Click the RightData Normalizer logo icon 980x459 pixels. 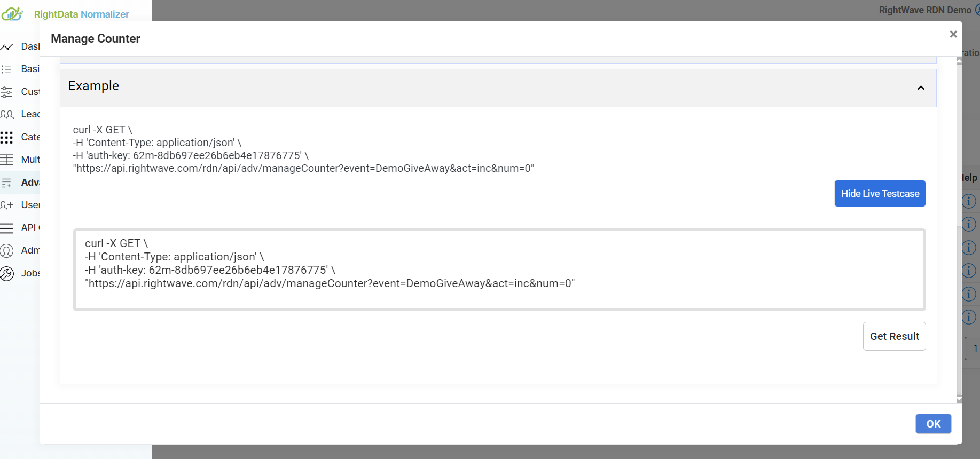[12, 14]
